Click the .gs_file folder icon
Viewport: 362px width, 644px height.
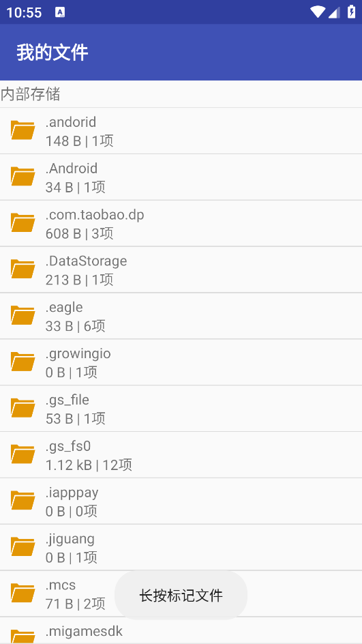[x=22, y=408]
